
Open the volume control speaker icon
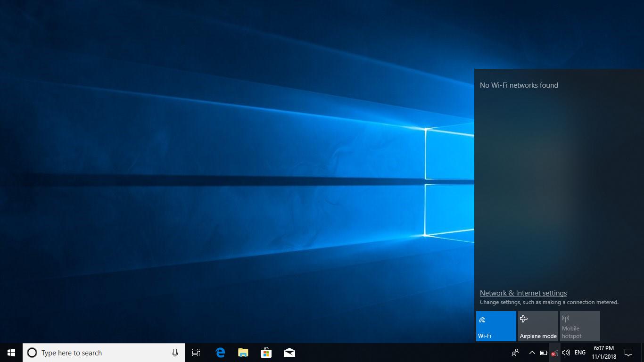point(566,353)
